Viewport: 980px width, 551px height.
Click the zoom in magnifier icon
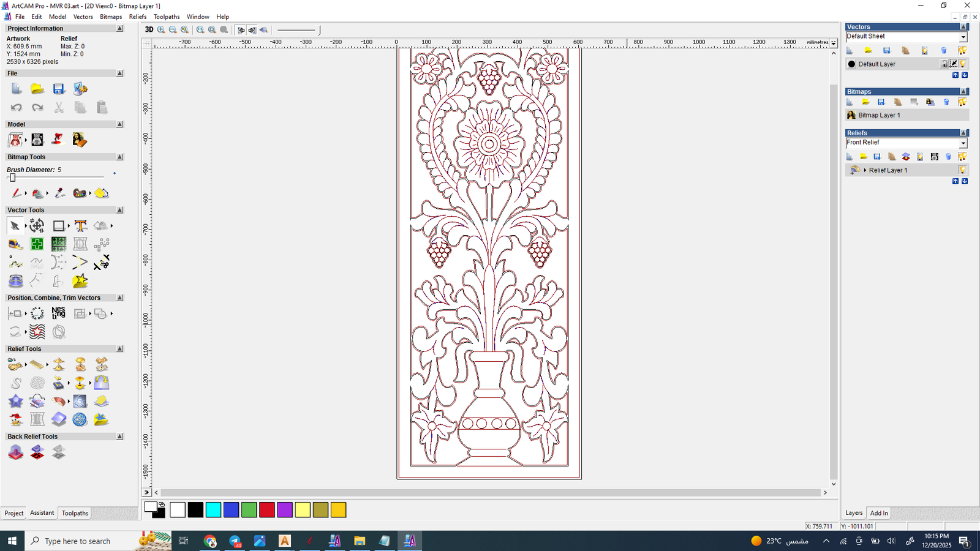coord(161,29)
